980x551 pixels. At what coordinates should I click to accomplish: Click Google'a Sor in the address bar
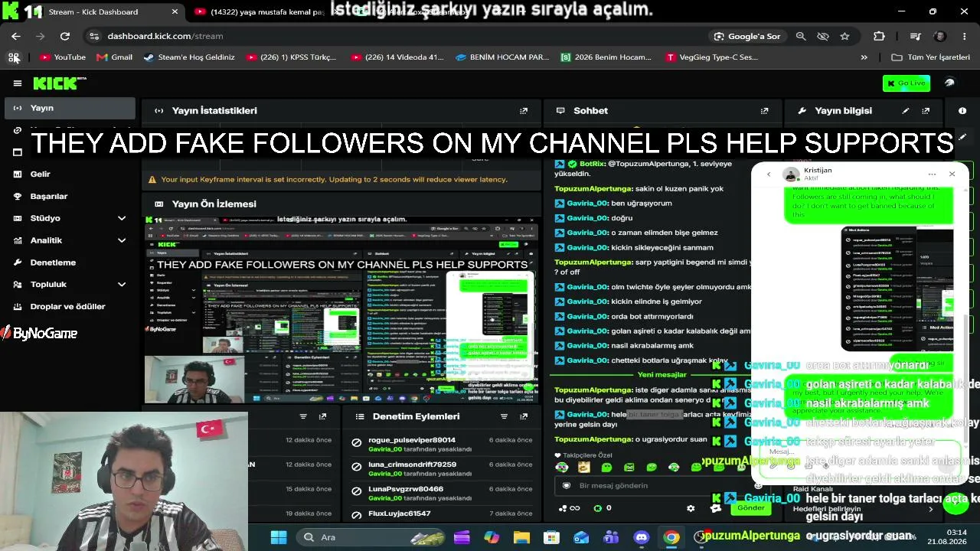746,36
